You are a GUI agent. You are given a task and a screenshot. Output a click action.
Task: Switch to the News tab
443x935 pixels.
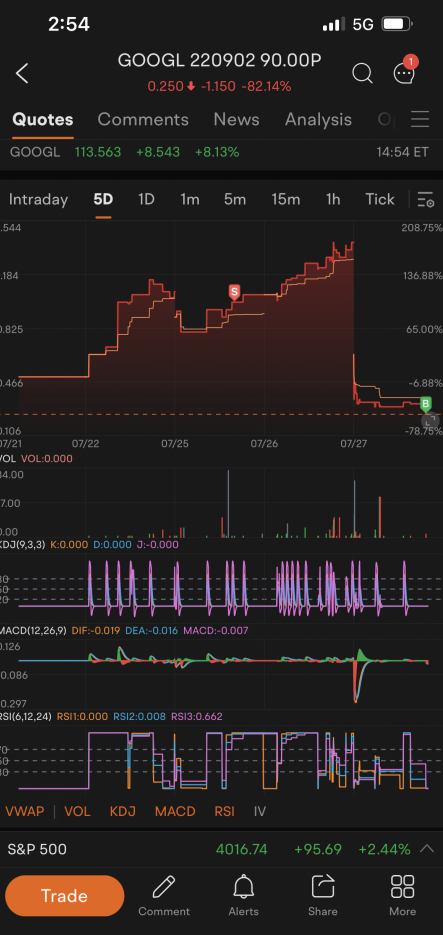click(236, 119)
